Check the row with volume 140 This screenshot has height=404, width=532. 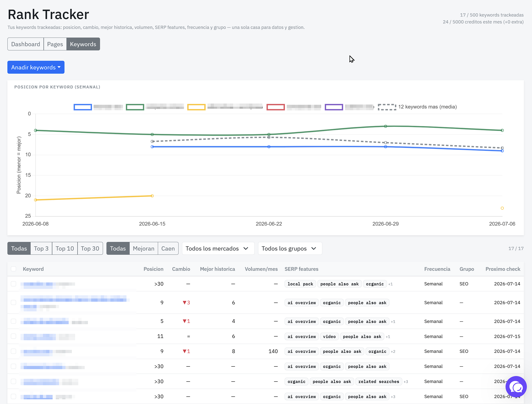tap(14, 351)
